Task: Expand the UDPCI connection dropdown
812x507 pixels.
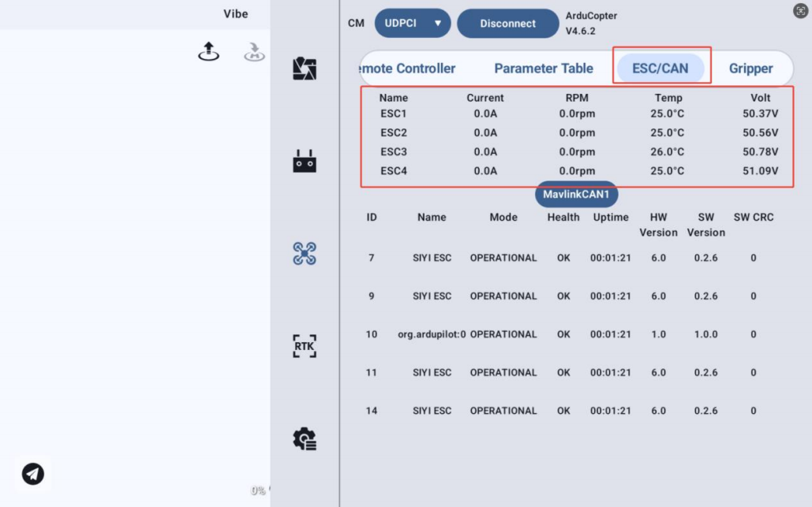Action: [412, 24]
